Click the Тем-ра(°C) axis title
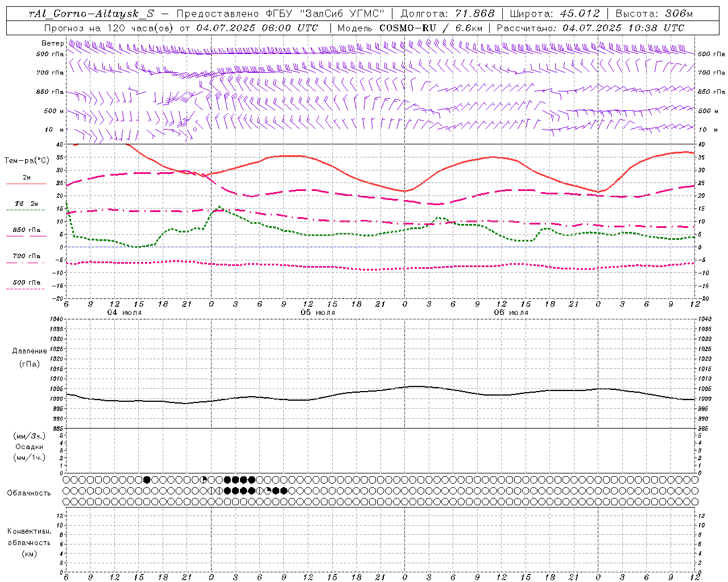This screenshot has width=728, height=582. click(x=27, y=161)
